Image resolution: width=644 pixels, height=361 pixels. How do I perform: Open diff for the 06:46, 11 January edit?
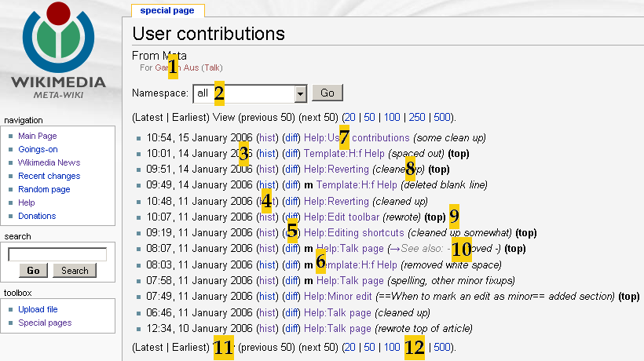click(x=291, y=312)
